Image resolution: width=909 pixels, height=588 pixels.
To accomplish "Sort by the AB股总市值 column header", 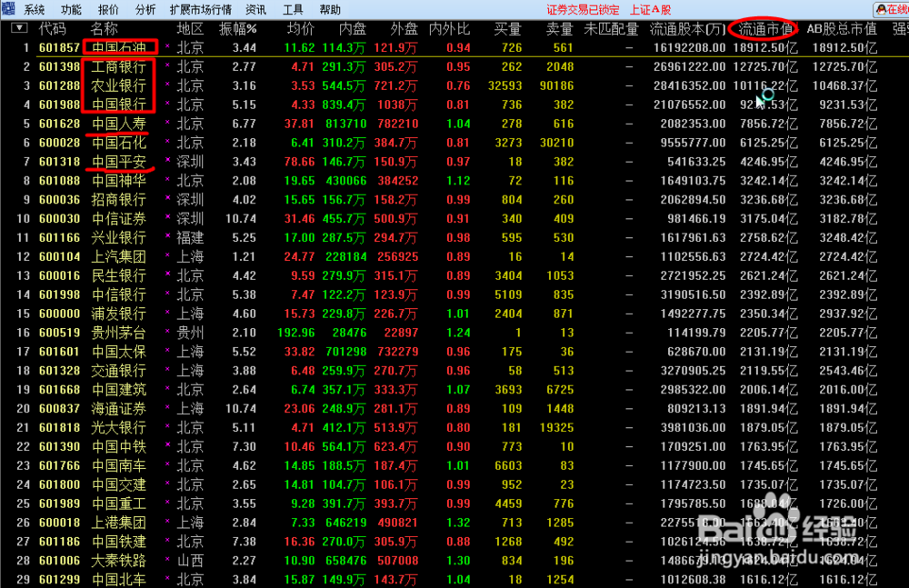I will (x=842, y=29).
